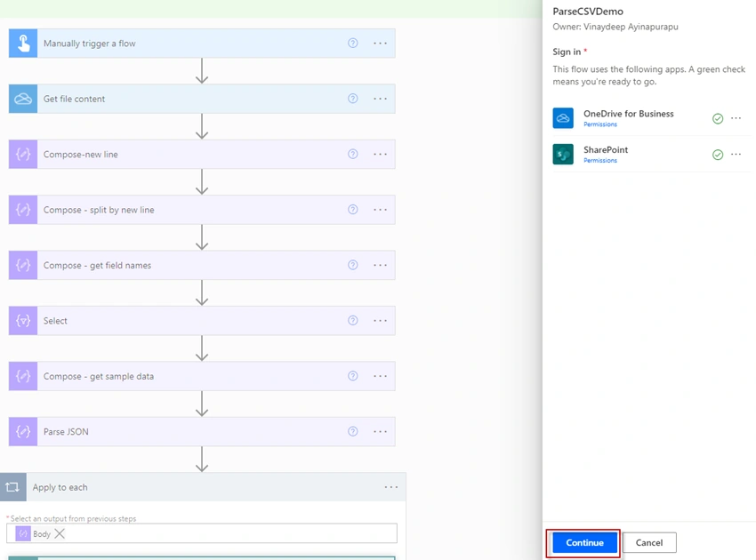This screenshot has width=756, height=560.
Task: Open Permissions link under SharePoint
Action: [x=600, y=161]
